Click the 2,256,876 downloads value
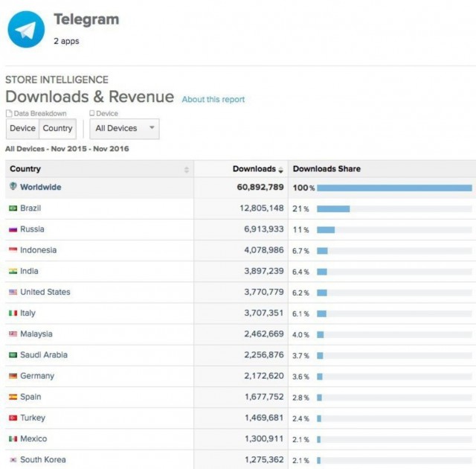The image size is (476, 469). point(264,355)
